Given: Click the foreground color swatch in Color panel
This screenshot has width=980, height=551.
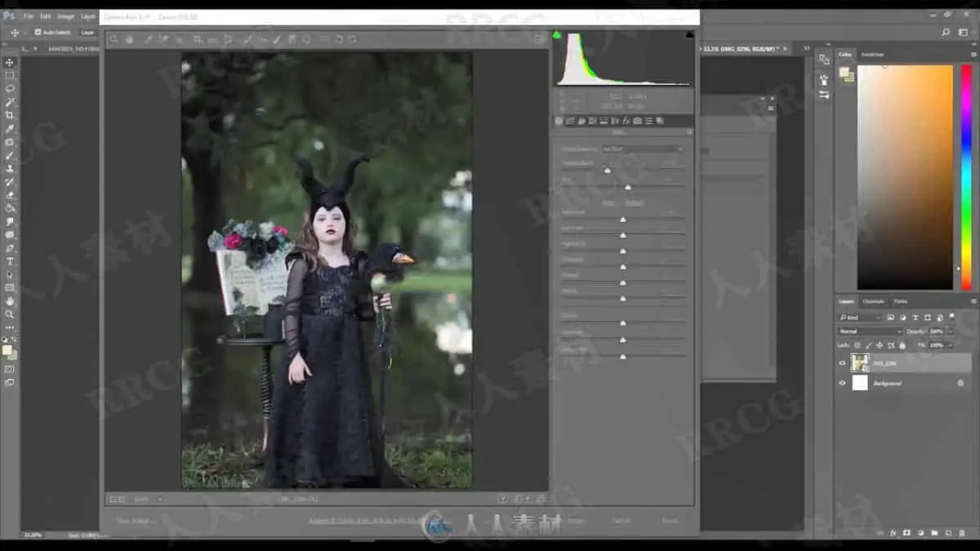Looking at the screenshot, I should (844, 72).
